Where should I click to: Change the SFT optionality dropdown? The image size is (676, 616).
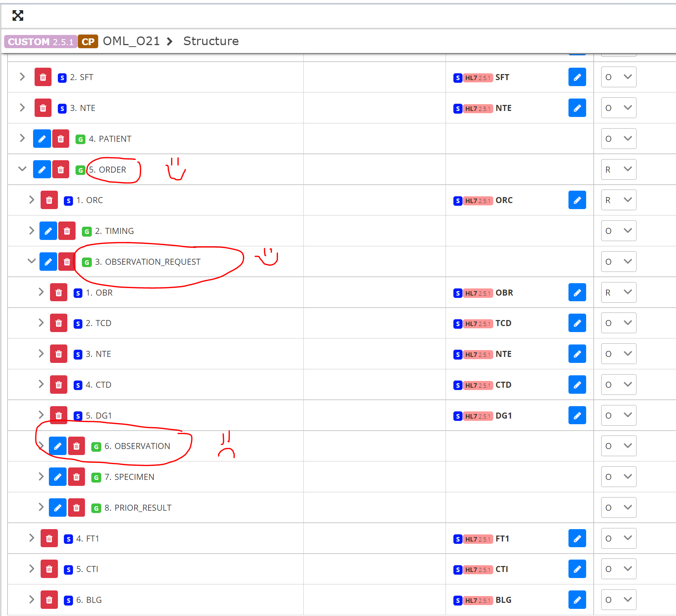[x=618, y=77]
